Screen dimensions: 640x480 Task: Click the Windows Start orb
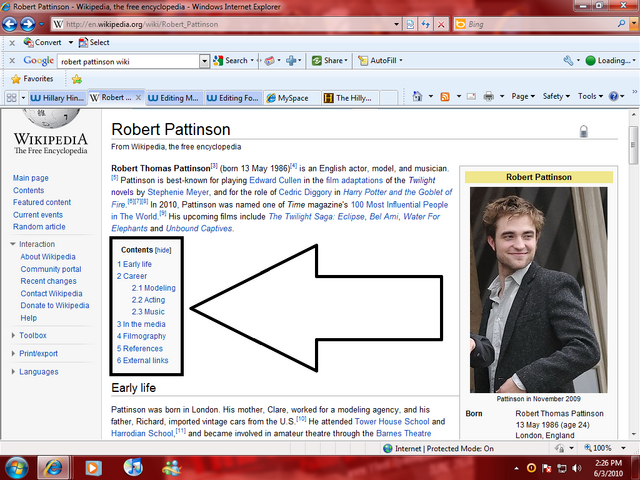[x=16, y=468]
